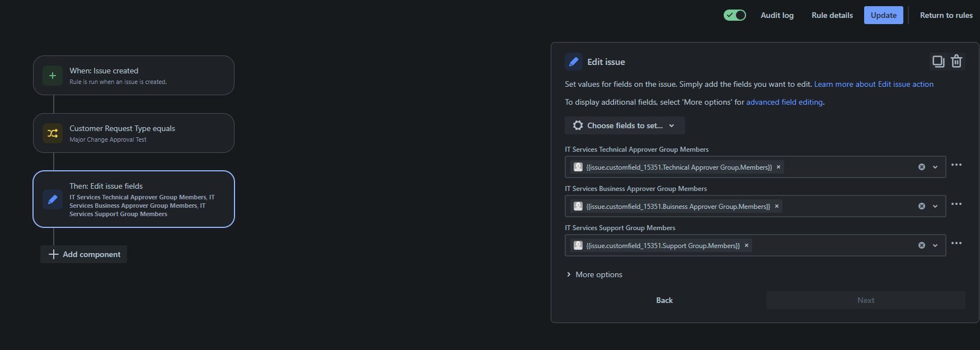Image resolution: width=980 pixels, height=350 pixels.
Task: Open the Audit log
Action: coord(777,15)
